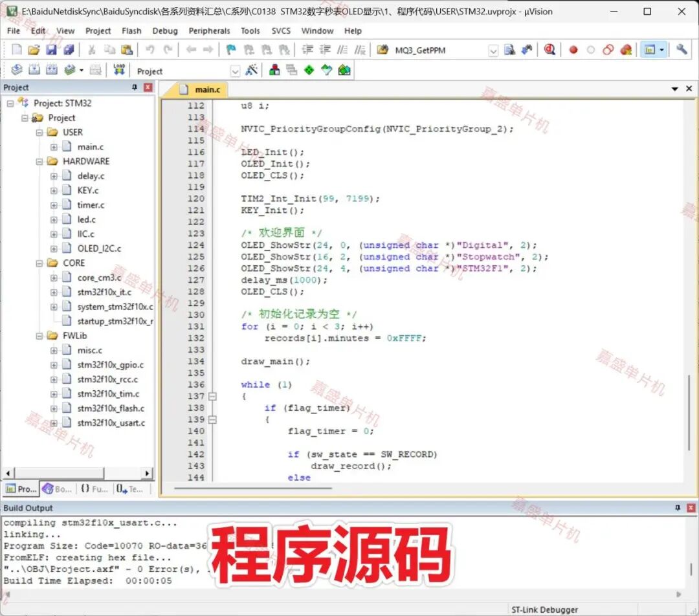Click the editor horizontal scrollbar
699x616 pixels.
[x=253, y=488]
